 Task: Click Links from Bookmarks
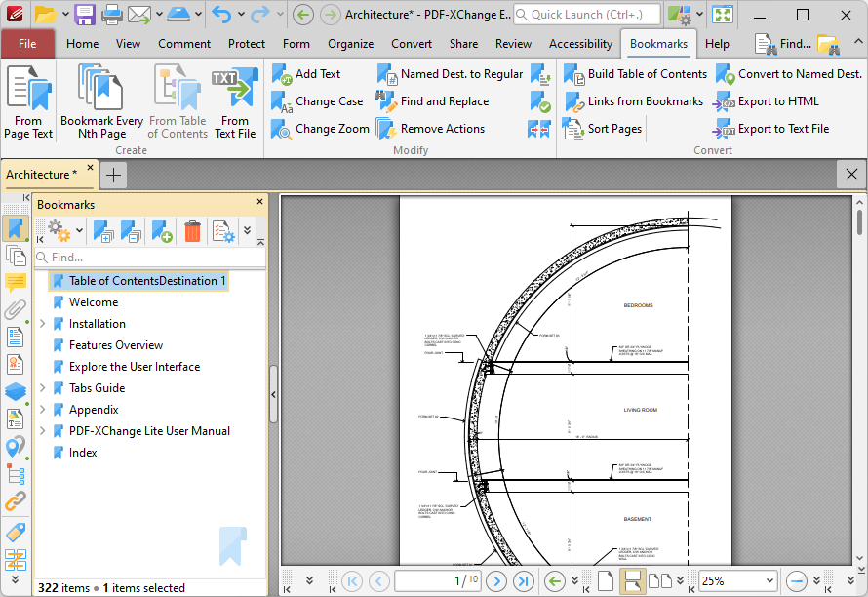point(633,101)
